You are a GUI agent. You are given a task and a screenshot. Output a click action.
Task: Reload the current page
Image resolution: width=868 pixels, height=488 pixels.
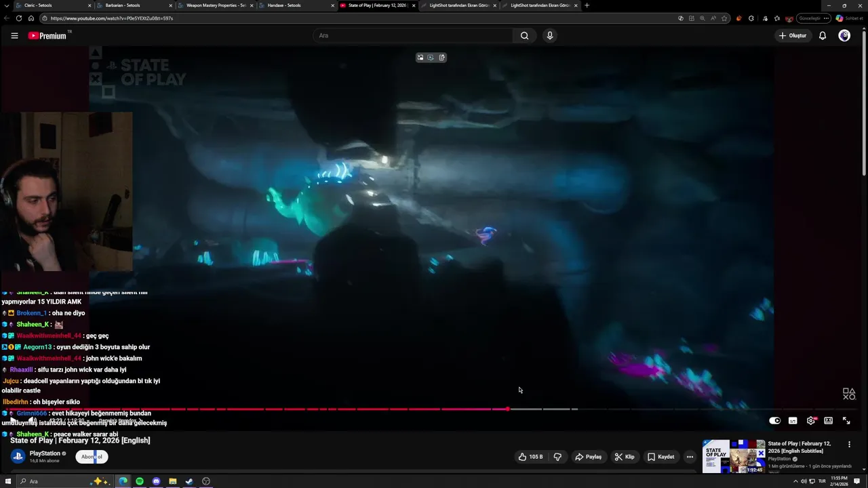[x=19, y=18]
